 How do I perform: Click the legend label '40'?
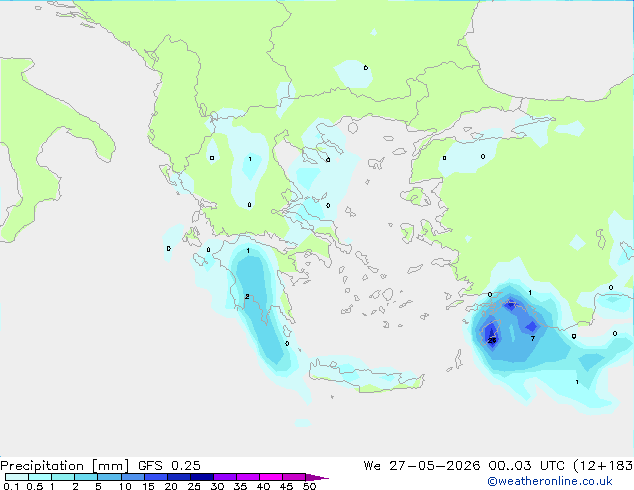point(263,486)
